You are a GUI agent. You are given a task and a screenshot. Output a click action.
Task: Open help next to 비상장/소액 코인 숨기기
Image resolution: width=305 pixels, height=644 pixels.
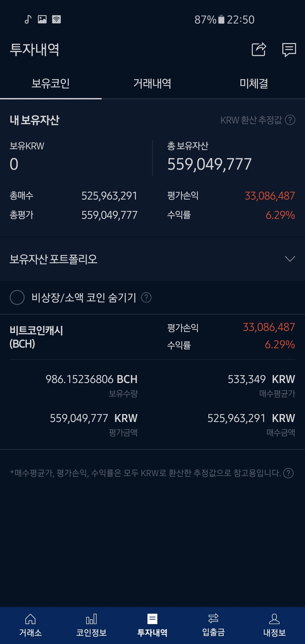(x=146, y=297)
